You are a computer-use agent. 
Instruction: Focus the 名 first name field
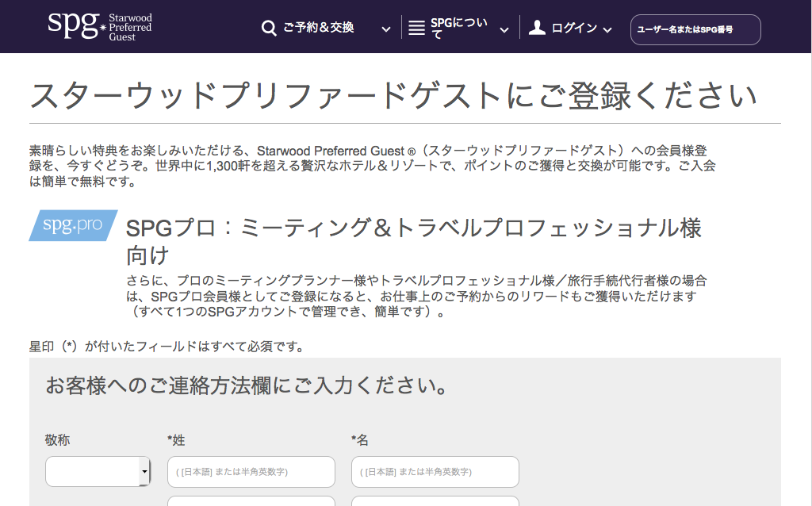[x=435, y=472]
